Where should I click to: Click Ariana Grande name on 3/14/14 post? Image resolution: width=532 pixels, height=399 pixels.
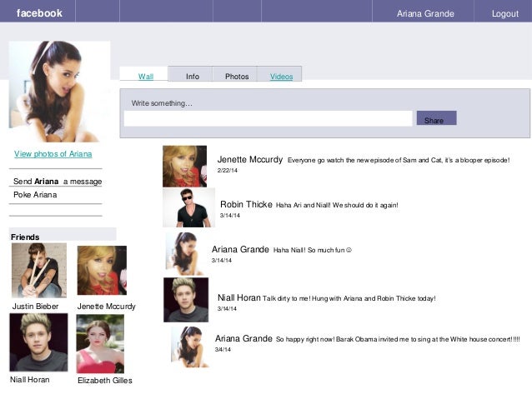240,250
